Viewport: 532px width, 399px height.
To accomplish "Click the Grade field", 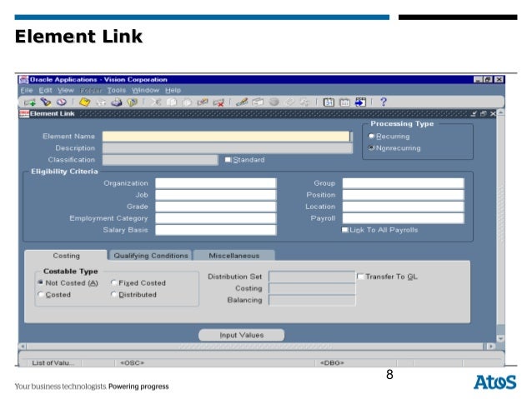I will click(x=216, y=207).
